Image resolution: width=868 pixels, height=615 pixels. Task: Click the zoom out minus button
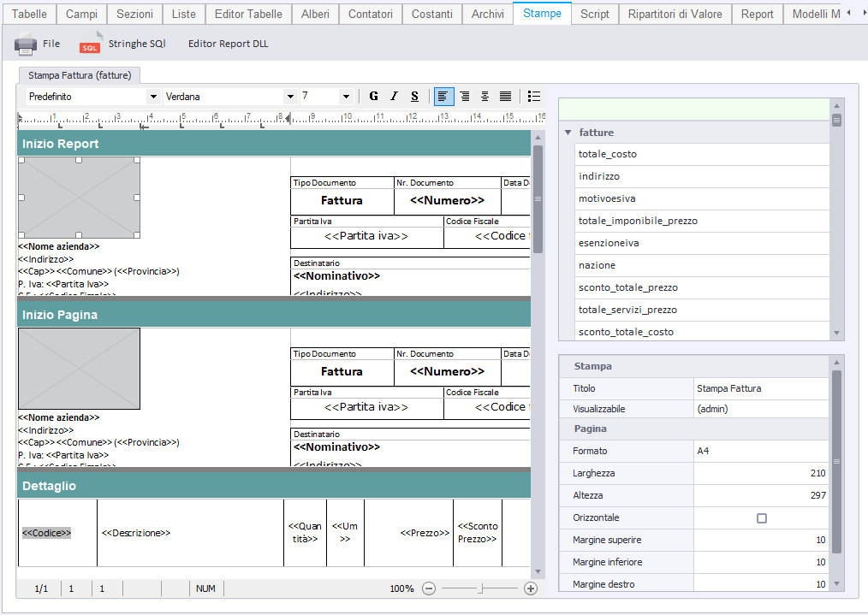(x=429, y=588)
